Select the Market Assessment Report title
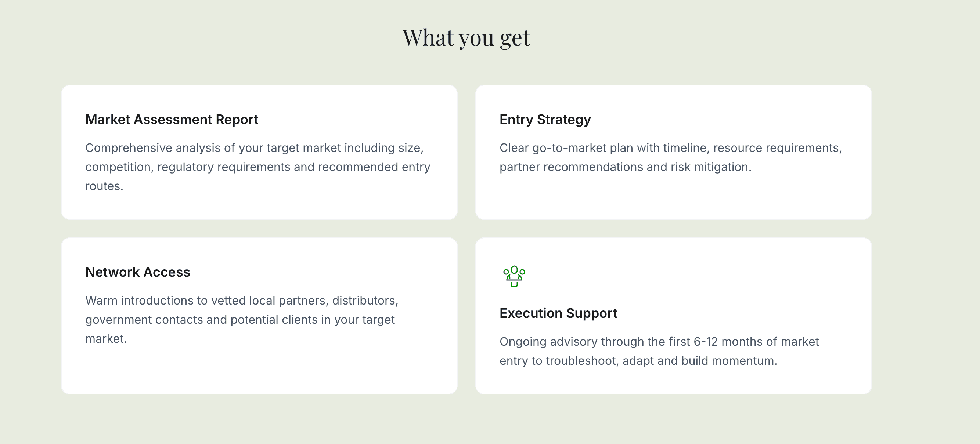Viewport: 980px width, 444px height. (x=172, y=119)
